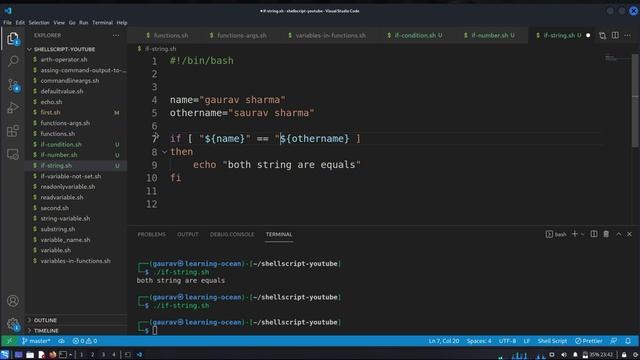The image size is (640, 360).
Task: Click the remote window indicator in status bar
Action: [x=9, y=341]
